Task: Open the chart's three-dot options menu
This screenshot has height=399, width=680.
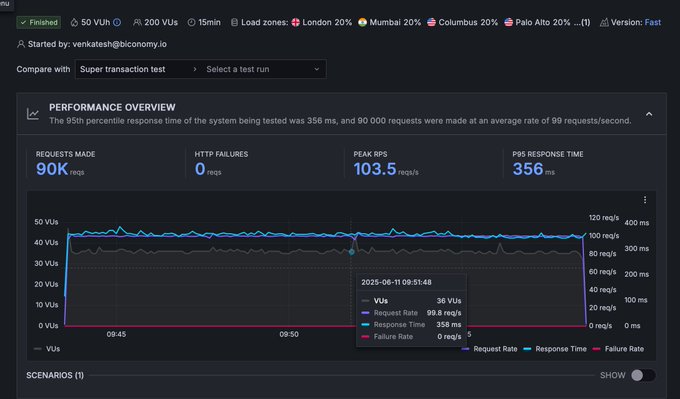Action: click(645, 200)
